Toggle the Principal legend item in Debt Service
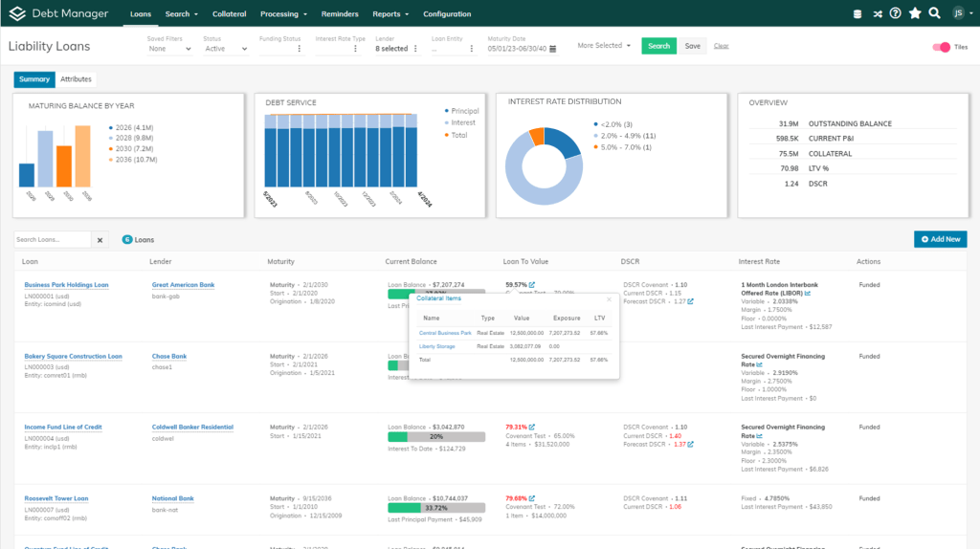Viewport: 980px width, 549px height. click(x=463, y=111)
